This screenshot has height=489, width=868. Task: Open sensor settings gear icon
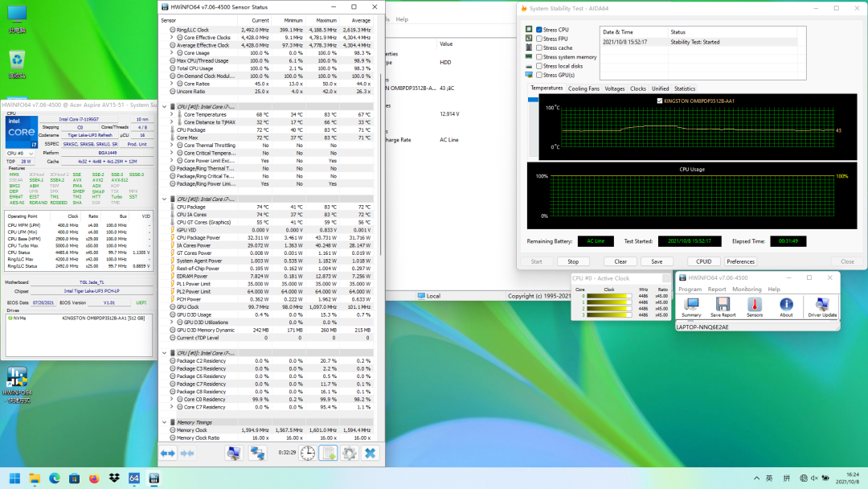tap(349, 454)
